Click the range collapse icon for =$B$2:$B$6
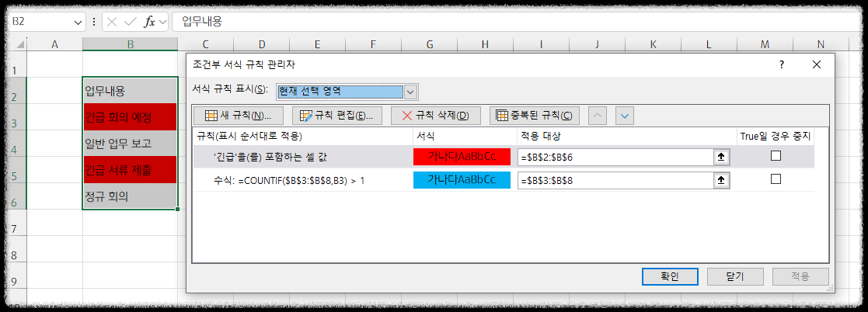 [721, 157]
